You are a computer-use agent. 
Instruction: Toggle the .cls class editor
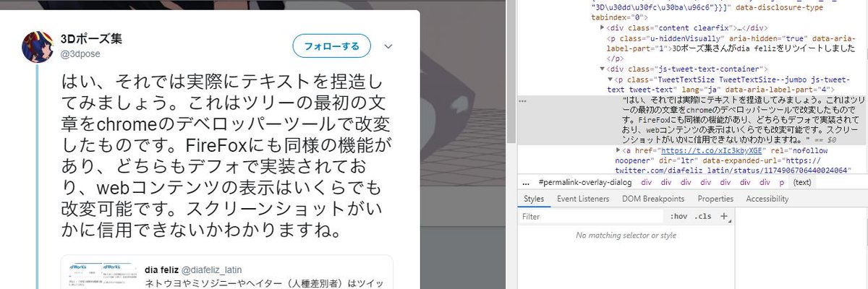702,216
